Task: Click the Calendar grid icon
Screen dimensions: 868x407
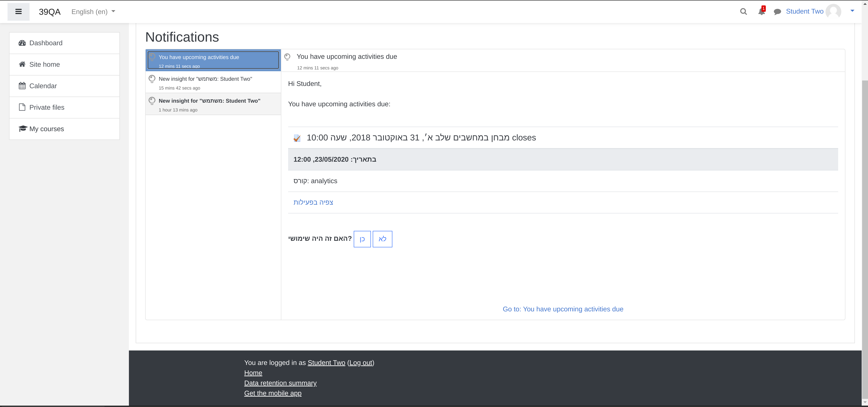Action: pyautogui.click(x=22, y=86)
